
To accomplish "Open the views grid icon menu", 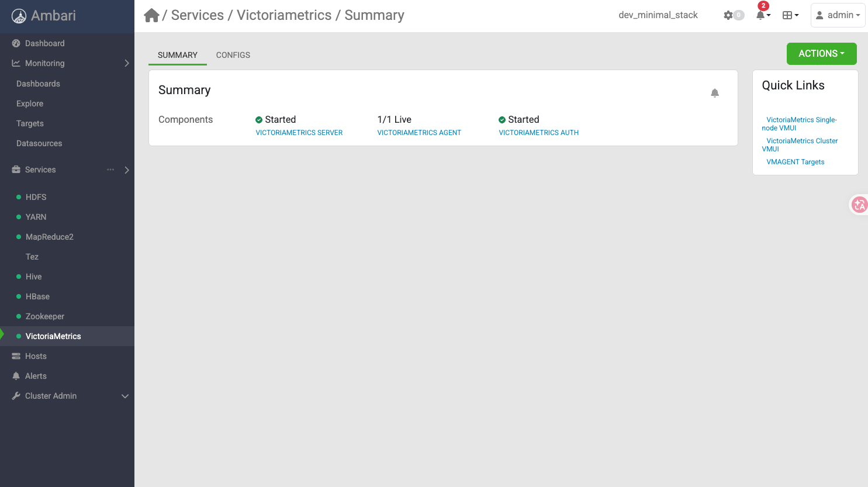I will [790, 15].
